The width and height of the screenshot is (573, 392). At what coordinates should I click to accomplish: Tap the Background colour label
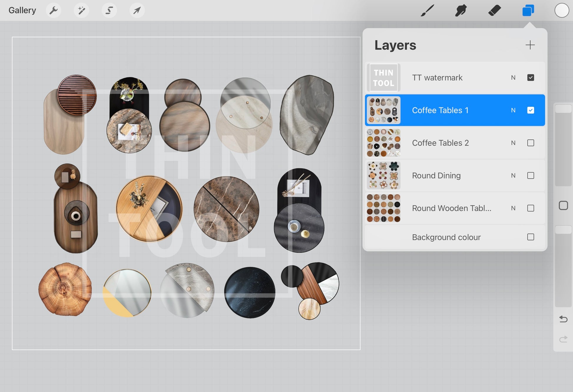click(x=446, y=237)
